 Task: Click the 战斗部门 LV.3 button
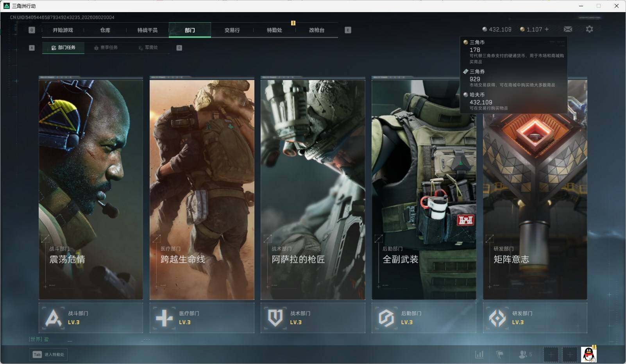91,318
